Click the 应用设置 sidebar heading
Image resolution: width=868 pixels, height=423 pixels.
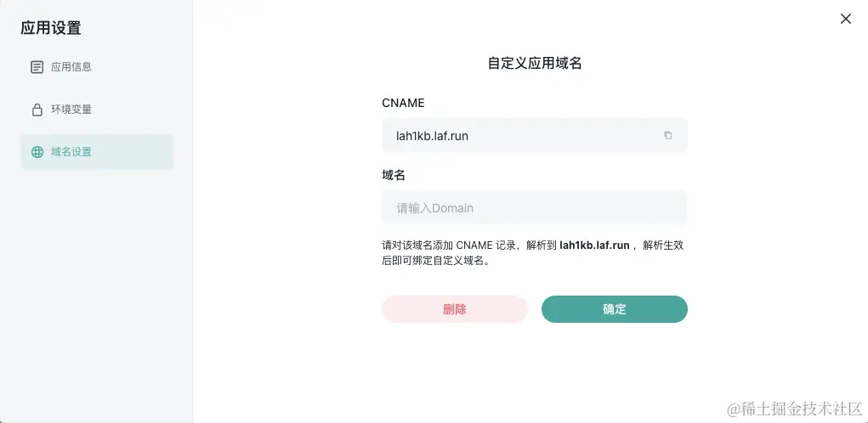point(51,28)
